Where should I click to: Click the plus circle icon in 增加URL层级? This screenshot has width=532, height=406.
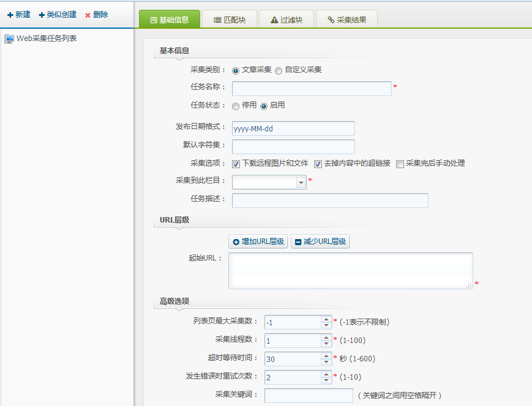(x=236, y=242)
